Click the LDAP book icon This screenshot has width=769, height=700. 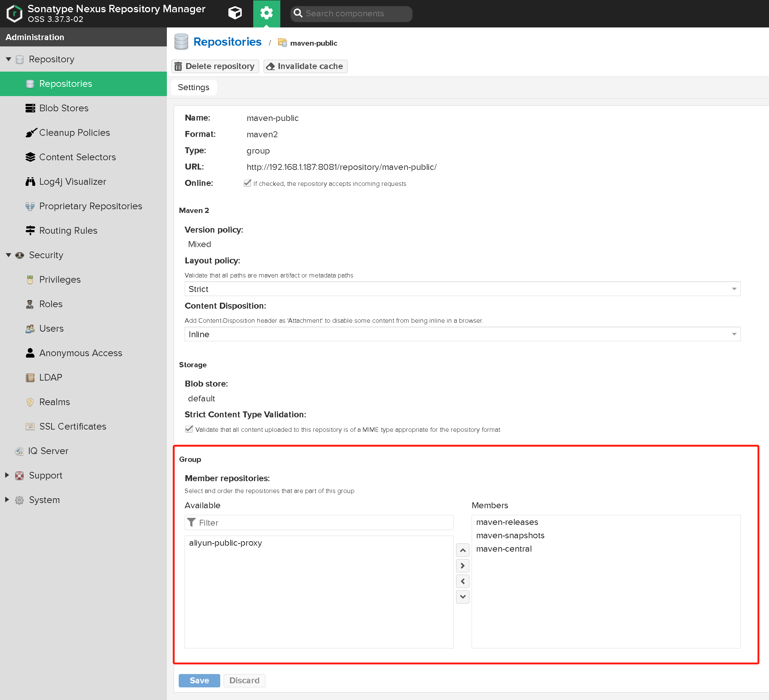coord(30,378)
